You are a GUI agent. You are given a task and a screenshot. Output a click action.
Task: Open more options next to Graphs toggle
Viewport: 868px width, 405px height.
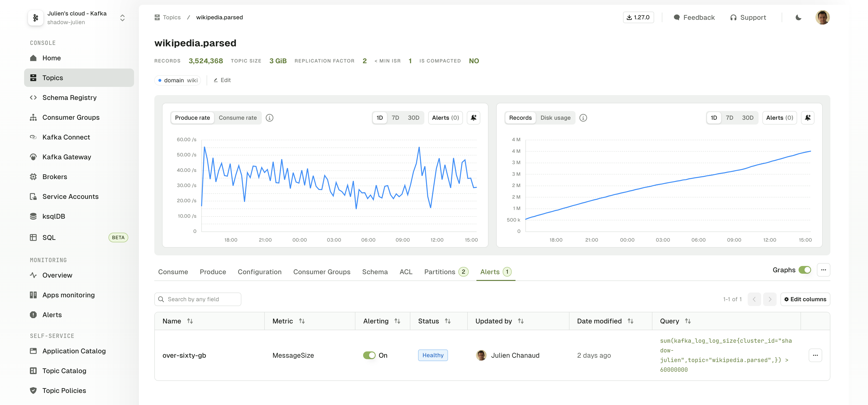pyautogui.click(x=824, y=270)
